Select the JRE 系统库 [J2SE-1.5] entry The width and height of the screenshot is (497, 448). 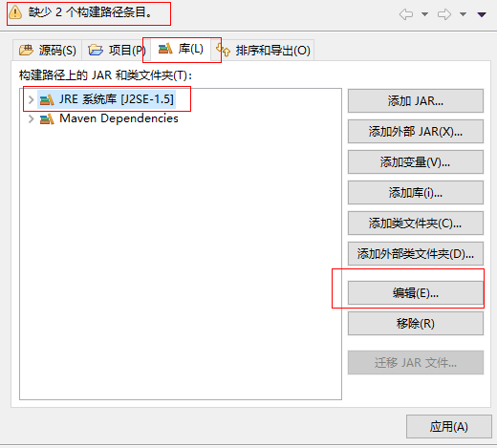pos(106,99)
